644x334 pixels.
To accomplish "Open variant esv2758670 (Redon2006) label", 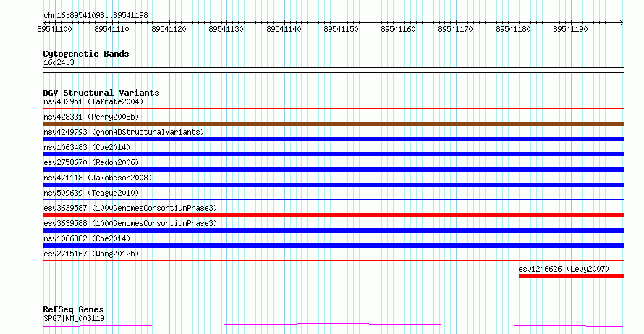I will point(91,162).
